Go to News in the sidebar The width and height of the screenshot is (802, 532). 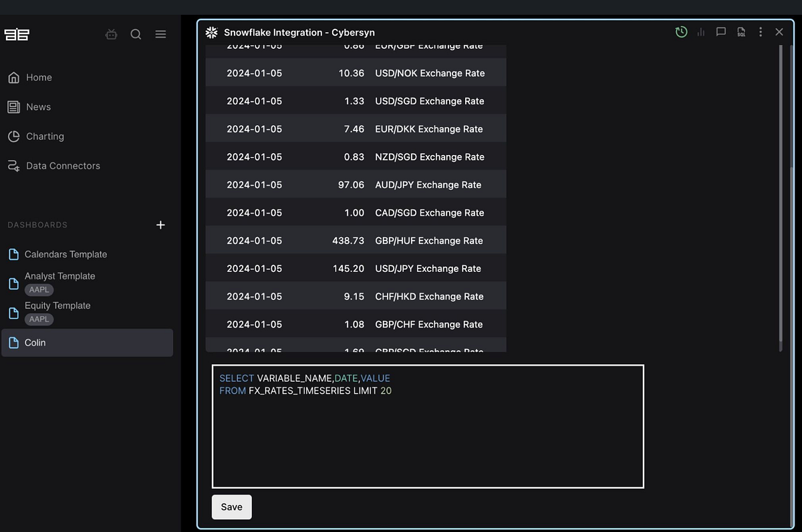pos(39,107)
